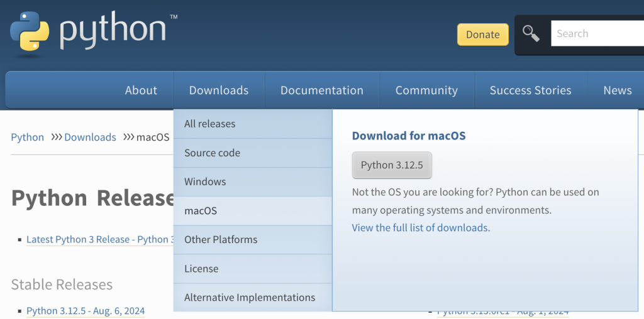Open Other Platforms dropdown entry
This screenshot has width=644, height=319.
click(221, 239)
